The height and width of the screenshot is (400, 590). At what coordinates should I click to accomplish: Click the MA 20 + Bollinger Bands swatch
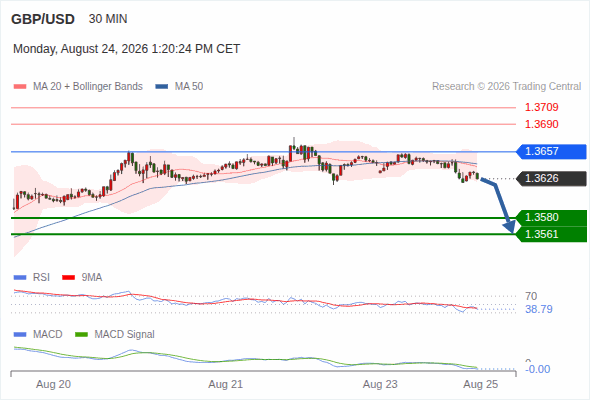(20, 87)
